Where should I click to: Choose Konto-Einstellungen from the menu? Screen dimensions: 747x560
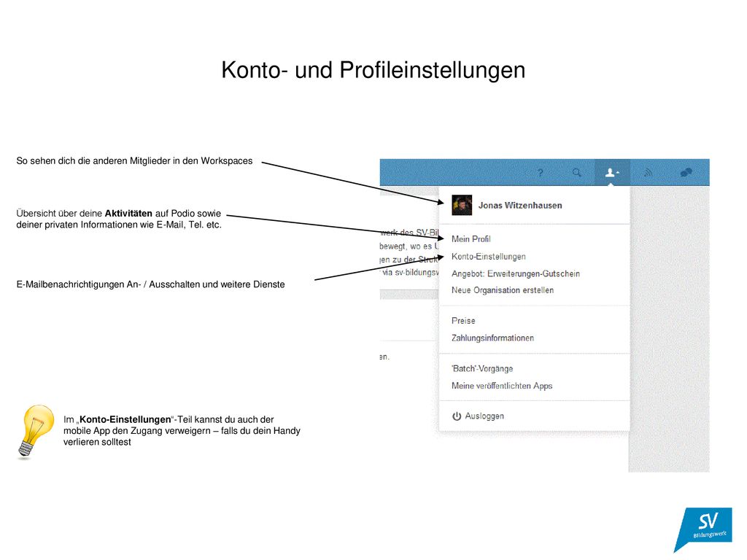point(489,257)
